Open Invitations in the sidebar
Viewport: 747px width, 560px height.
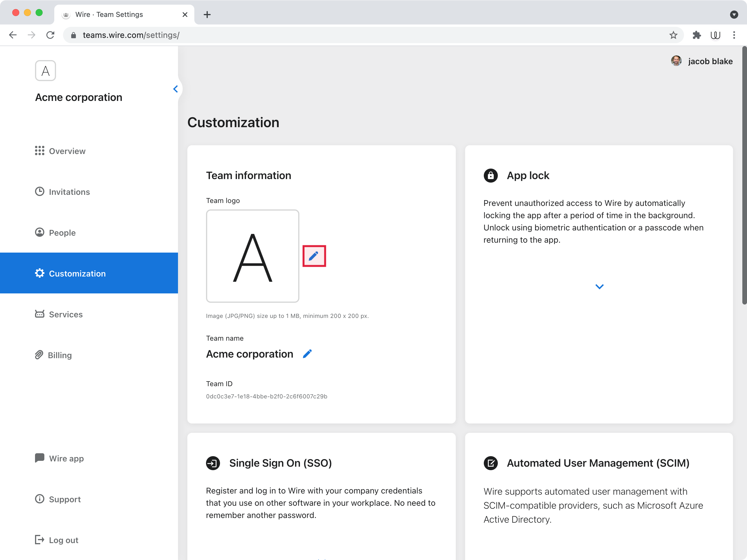(x=89, y=192)
